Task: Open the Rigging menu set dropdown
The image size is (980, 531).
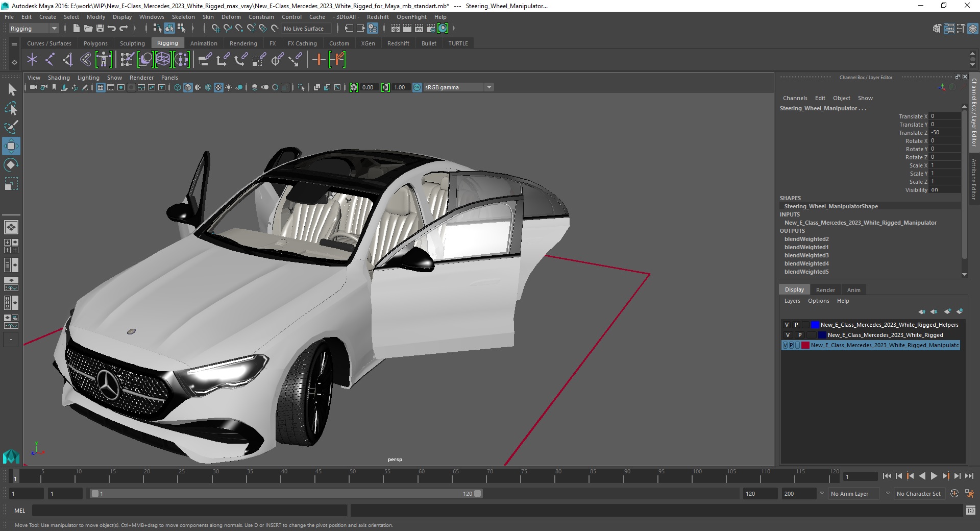Action: tap(34, 29)
